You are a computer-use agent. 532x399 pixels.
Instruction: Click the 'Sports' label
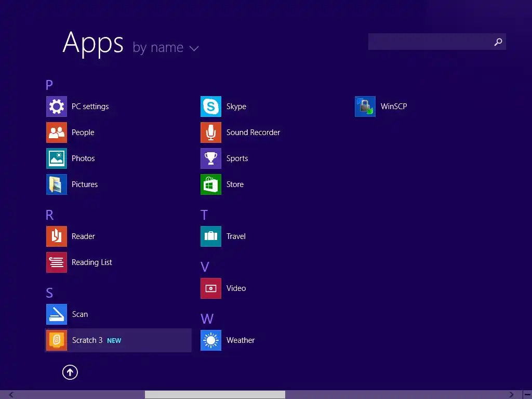(x=237, y=158)
